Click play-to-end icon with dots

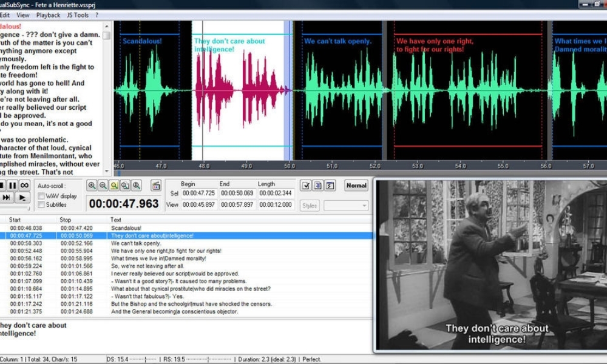[22, 198]
